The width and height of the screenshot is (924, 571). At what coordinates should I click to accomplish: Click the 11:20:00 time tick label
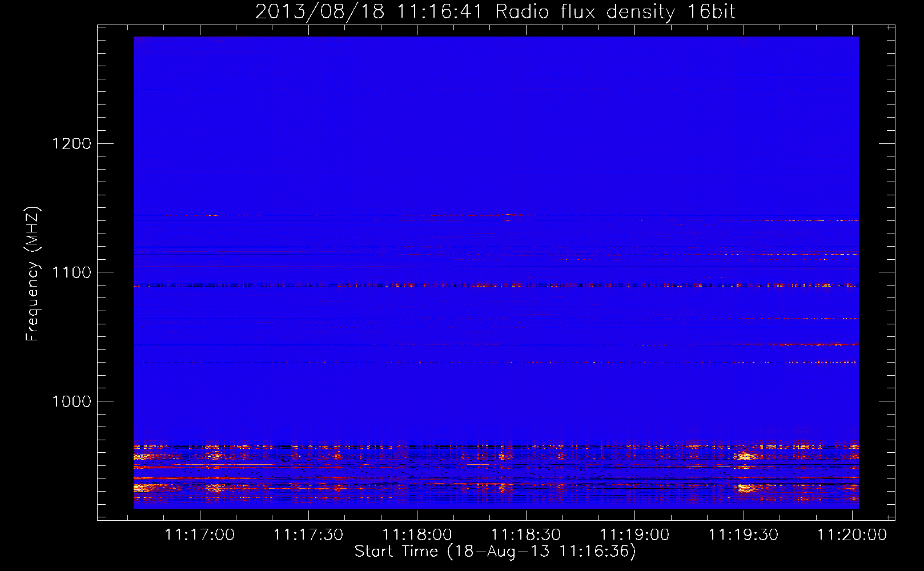[852, 534]
